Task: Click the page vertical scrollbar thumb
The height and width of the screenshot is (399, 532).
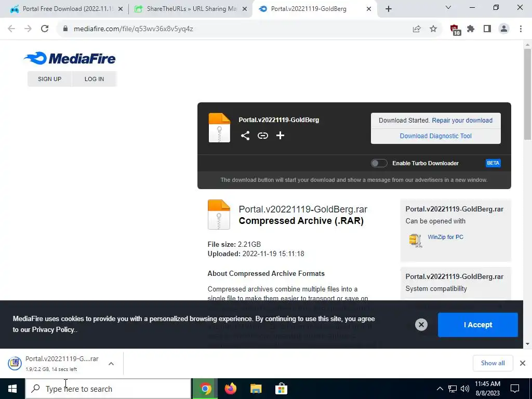Action: pos(527,94)
